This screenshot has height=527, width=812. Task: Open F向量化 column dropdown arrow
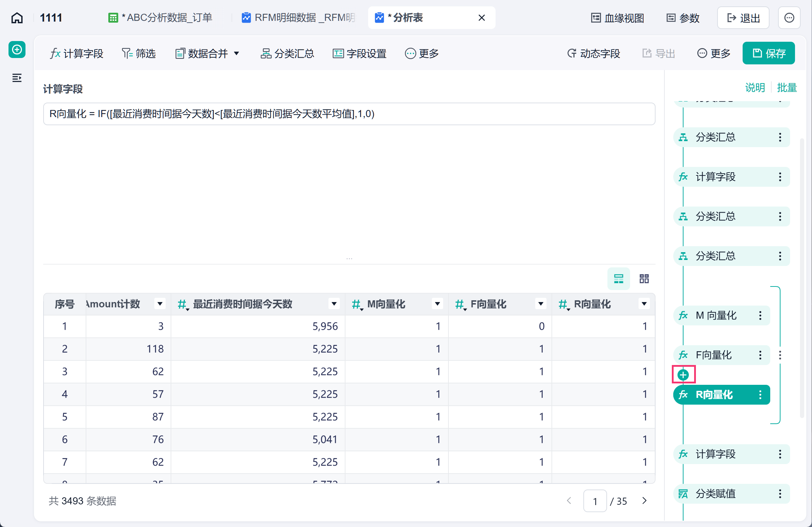click(541, 304)
